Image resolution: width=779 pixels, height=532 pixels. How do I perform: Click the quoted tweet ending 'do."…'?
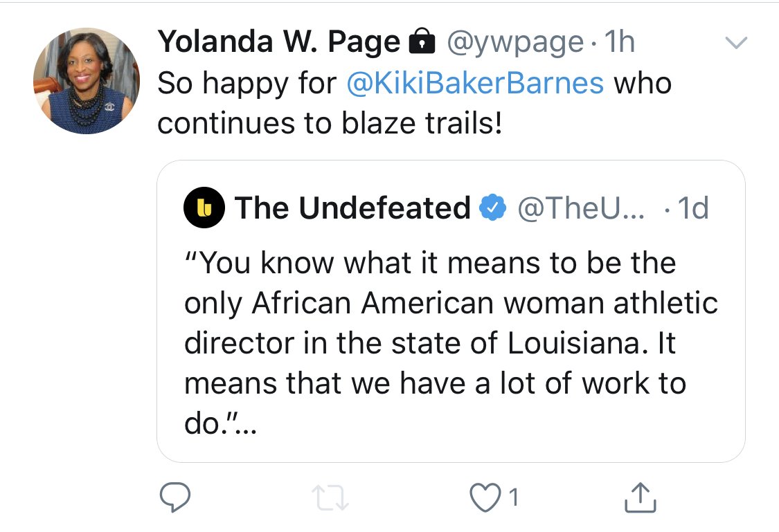pos(221,424)
